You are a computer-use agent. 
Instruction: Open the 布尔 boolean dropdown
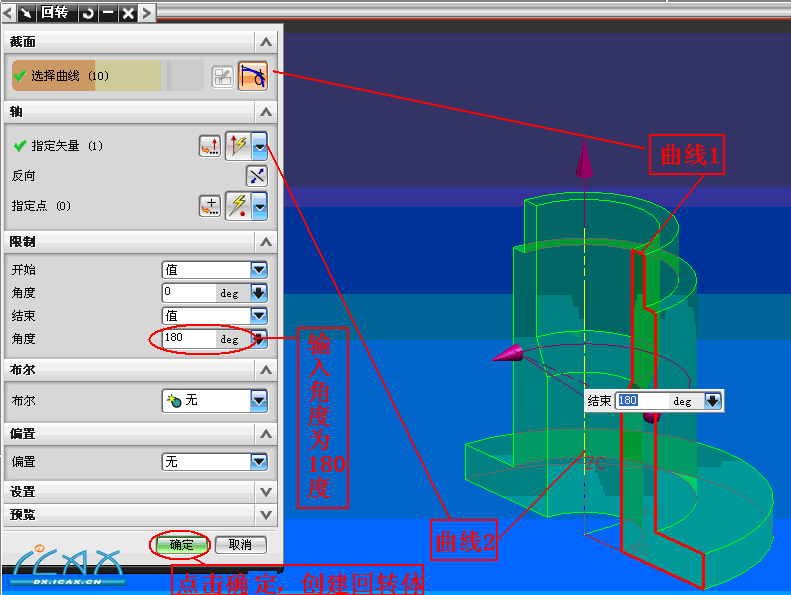click(258, 400)
